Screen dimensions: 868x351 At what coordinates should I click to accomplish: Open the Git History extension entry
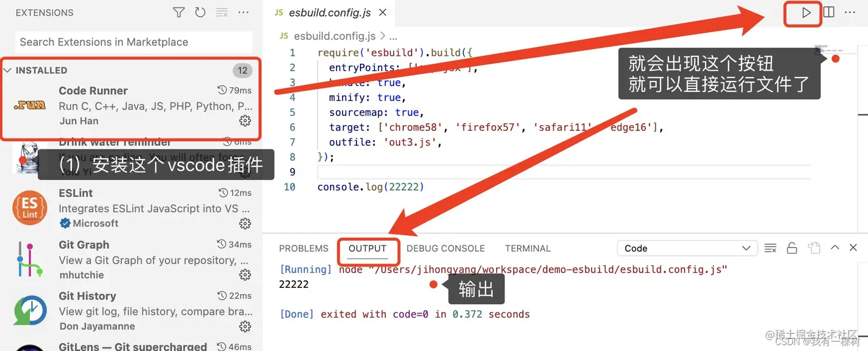pos(131,311)
